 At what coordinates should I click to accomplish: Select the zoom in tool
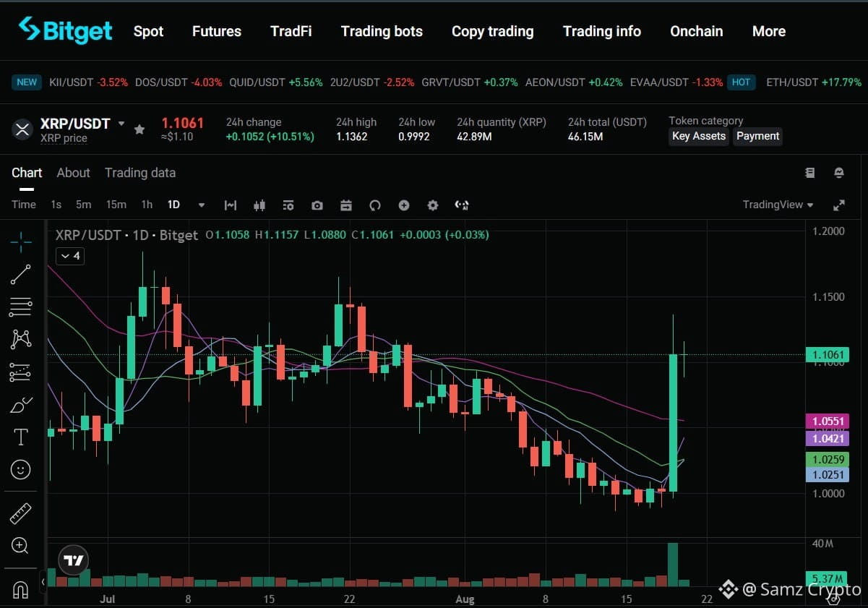21,545
